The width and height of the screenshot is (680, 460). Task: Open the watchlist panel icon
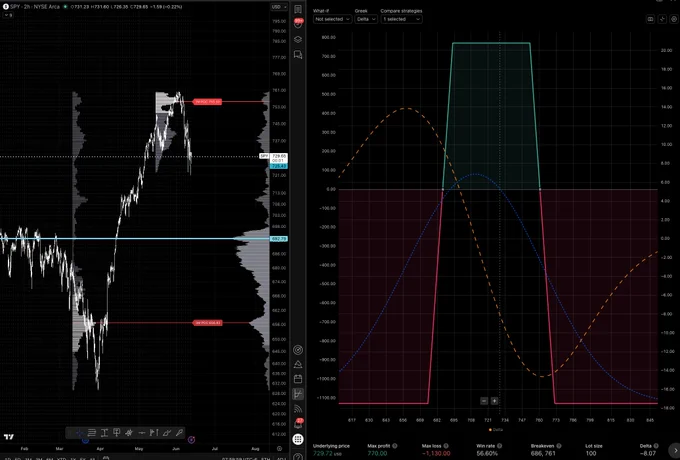(298, 9)
